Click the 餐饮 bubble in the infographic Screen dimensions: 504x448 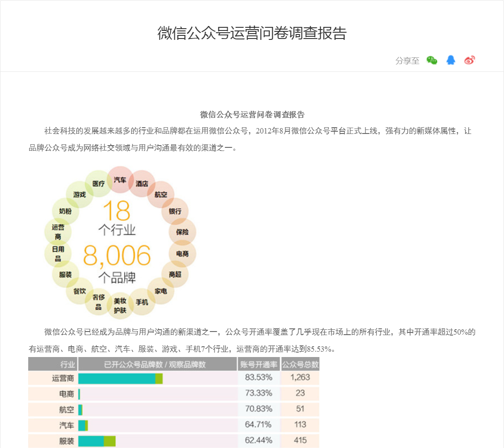(x=79, y=291)
